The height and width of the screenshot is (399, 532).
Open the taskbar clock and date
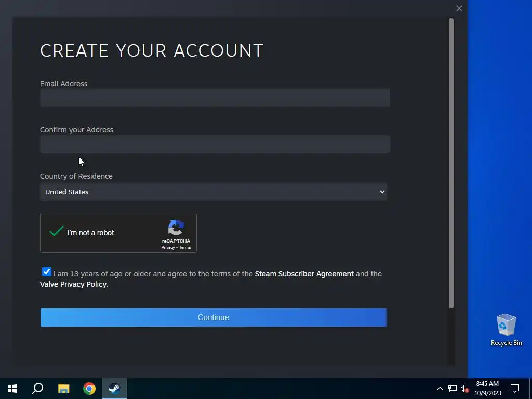coord(487,389)
